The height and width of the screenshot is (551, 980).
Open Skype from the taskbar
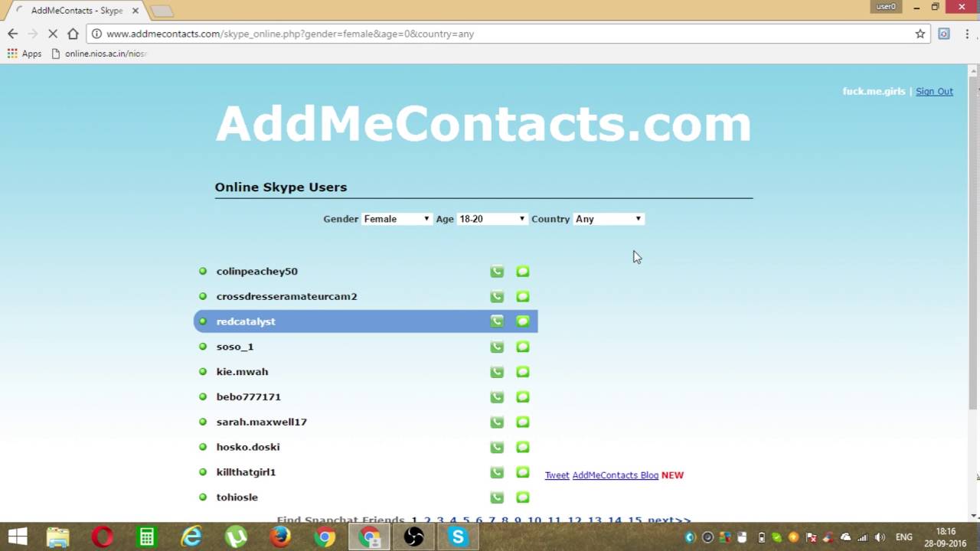click(x=458, y=536)
